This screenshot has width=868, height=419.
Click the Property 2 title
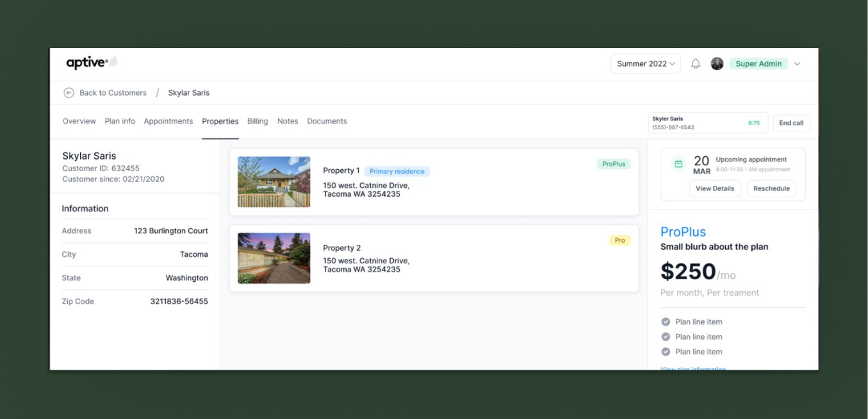pos(342,248)
